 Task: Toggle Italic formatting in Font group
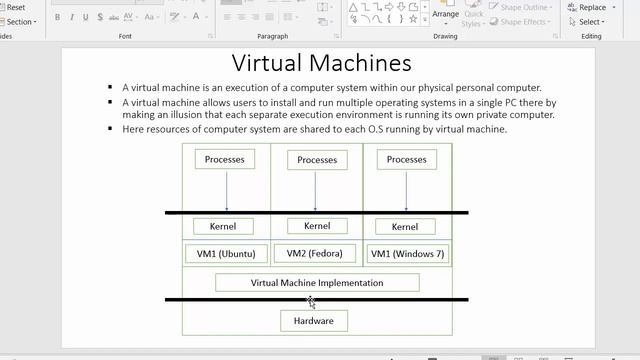click(x=72, y=17)
